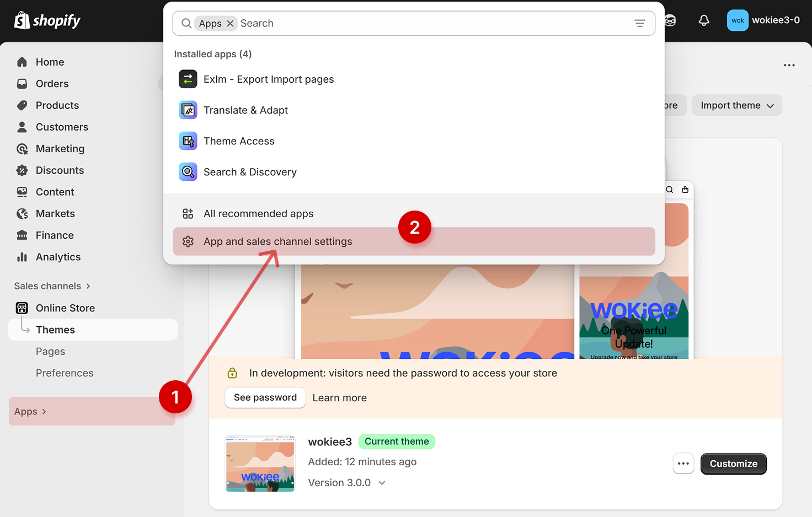Follow the Learn more link
This screenshot has width=812, height=517.
(x=339, y=398)
